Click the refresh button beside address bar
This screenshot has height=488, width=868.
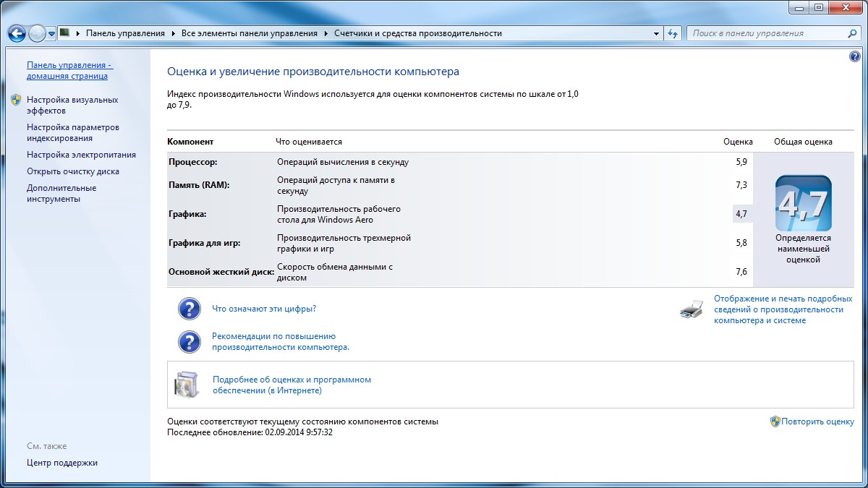(x=673, y=33)
